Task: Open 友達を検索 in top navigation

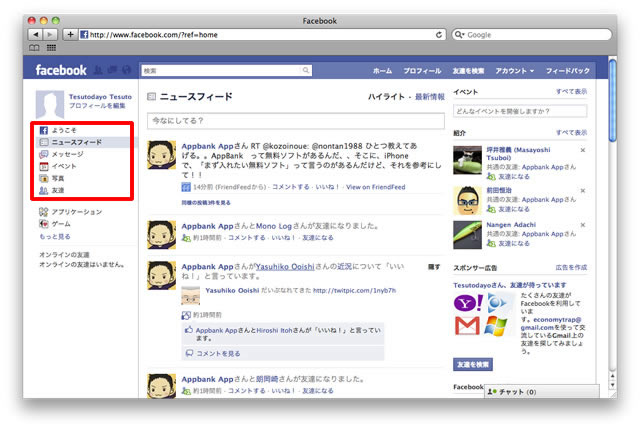Action: coord(468,71)
